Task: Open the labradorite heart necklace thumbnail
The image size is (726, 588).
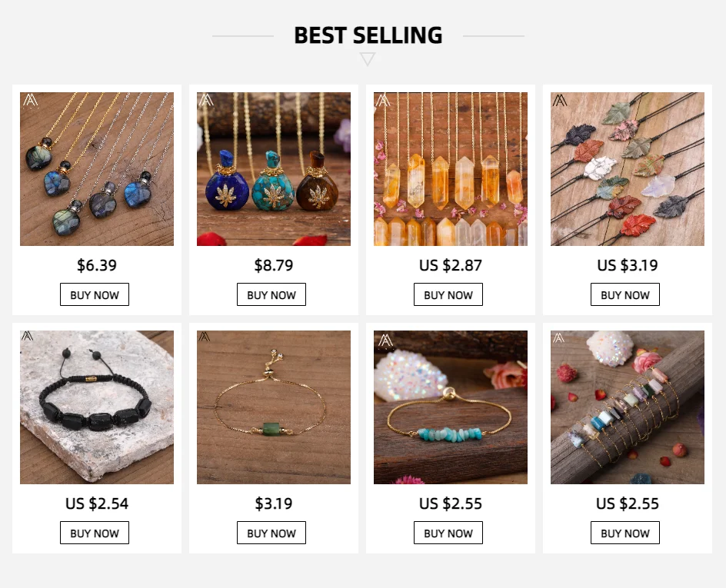Action: click(x=97, y=169)
